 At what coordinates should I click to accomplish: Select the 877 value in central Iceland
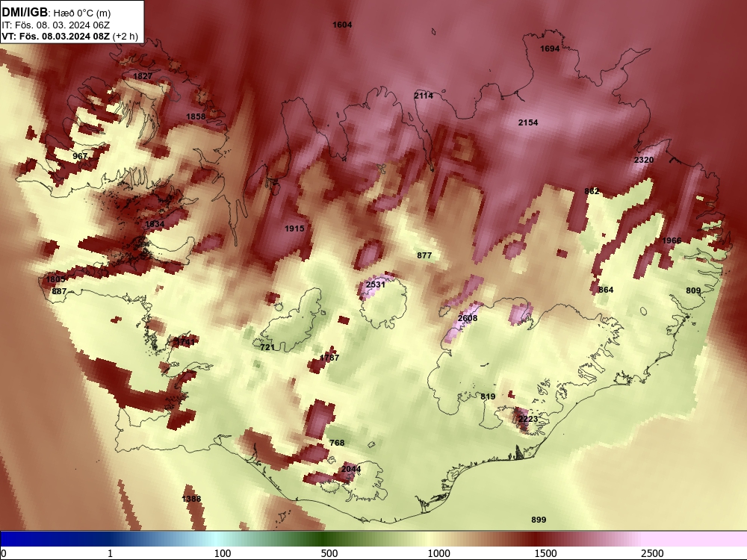coord(424,255)
